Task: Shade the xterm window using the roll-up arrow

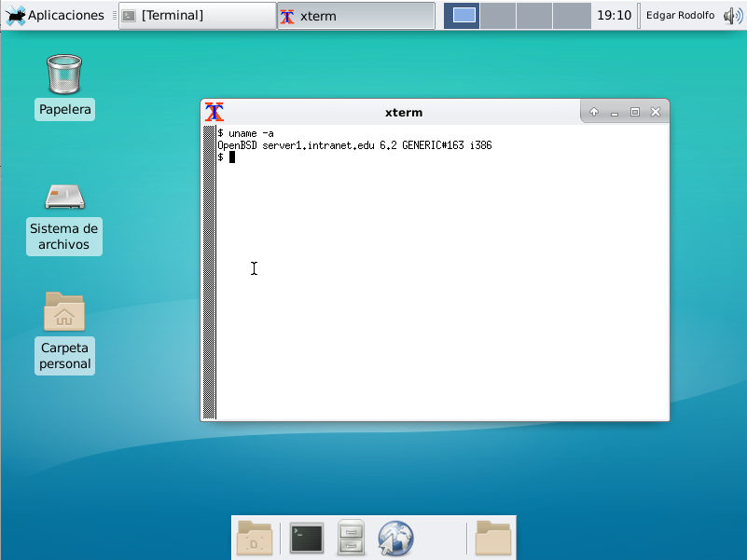Action: (x=594, y=111)
